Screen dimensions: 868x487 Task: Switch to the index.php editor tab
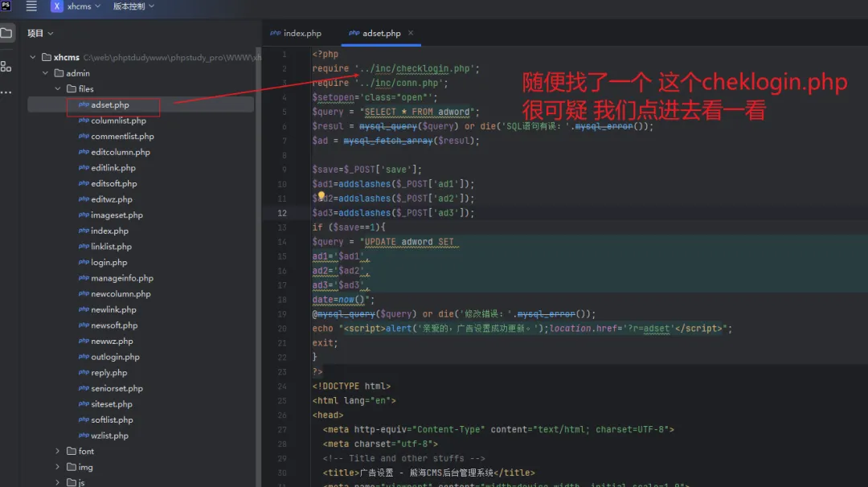click(x=296, y=33)
